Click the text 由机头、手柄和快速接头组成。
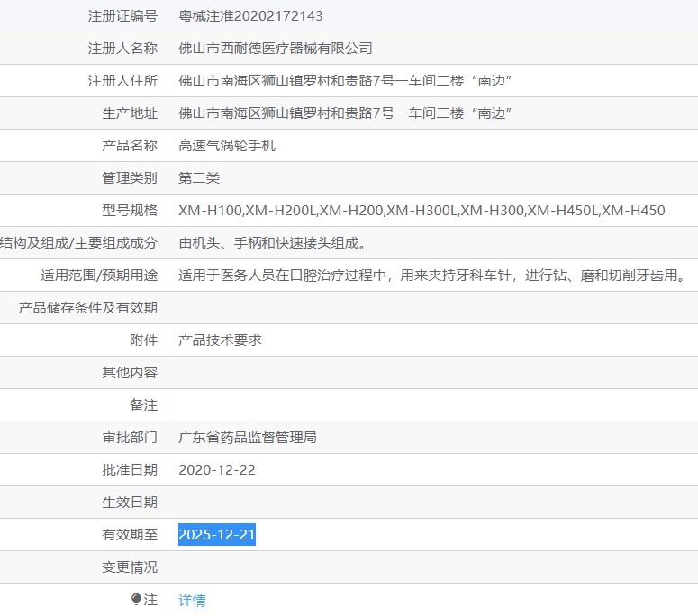This screenshot has width=698, height=616. [272, 242]
